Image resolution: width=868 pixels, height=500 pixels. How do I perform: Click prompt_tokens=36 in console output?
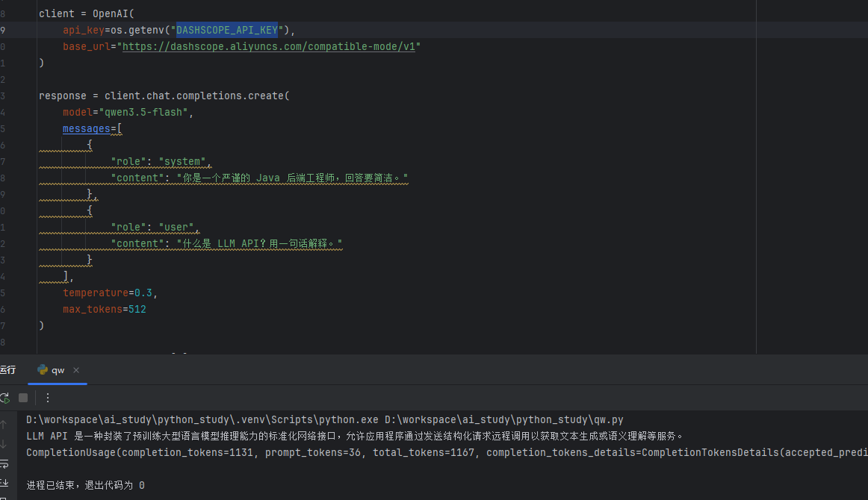point(313,452)
